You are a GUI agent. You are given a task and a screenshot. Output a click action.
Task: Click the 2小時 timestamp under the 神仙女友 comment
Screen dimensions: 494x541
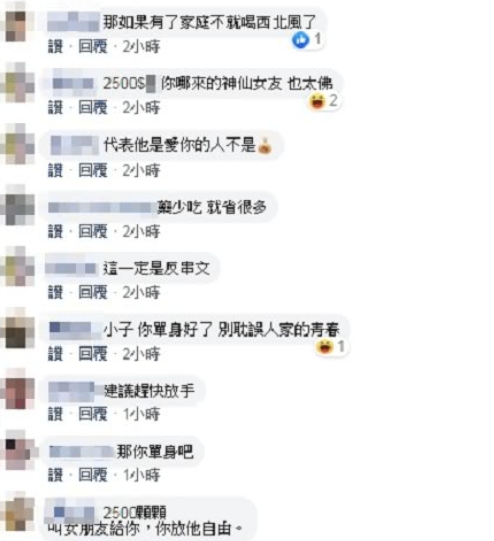(x=141, y=108)
